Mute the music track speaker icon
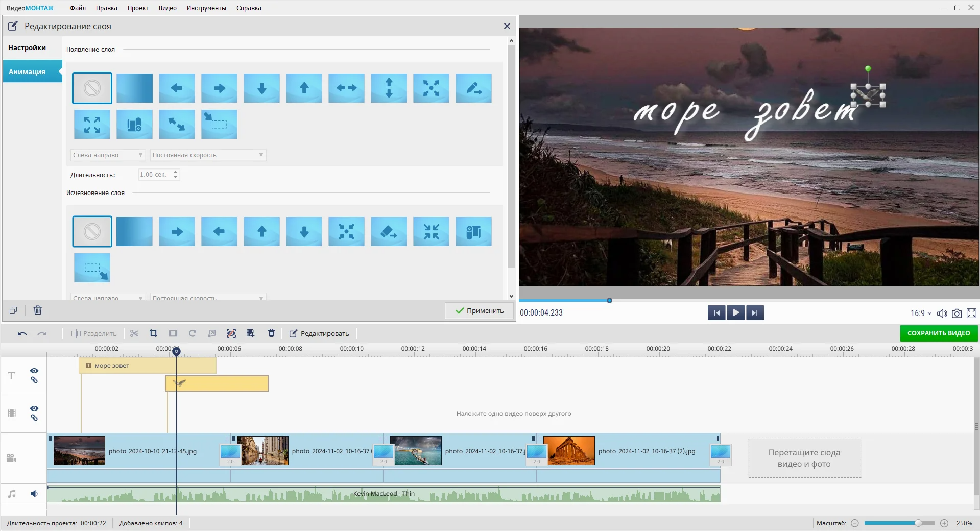This screenshot has height=531, width=980. pos(34,494)
